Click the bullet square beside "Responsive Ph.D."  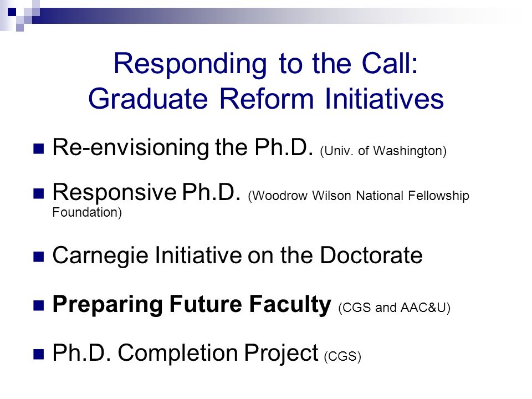click(39, 193)
